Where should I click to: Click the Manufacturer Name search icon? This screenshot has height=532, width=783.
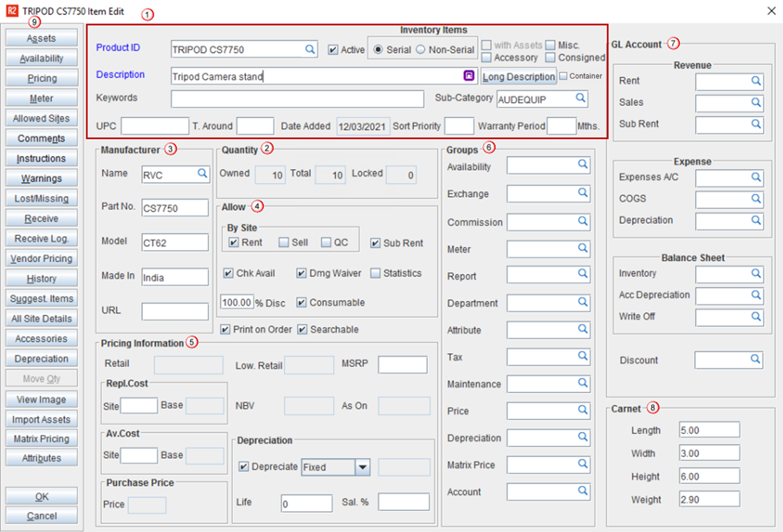point(202,174)
